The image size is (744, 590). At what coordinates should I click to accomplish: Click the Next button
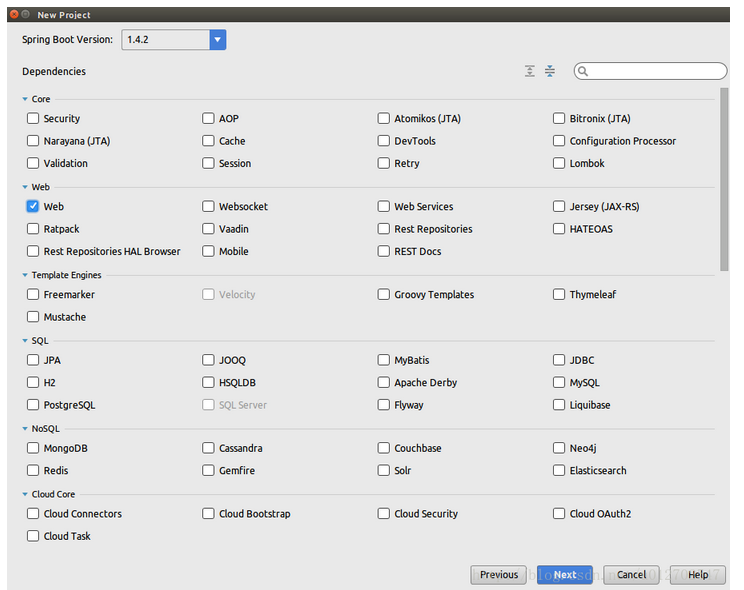coord(565,575)
